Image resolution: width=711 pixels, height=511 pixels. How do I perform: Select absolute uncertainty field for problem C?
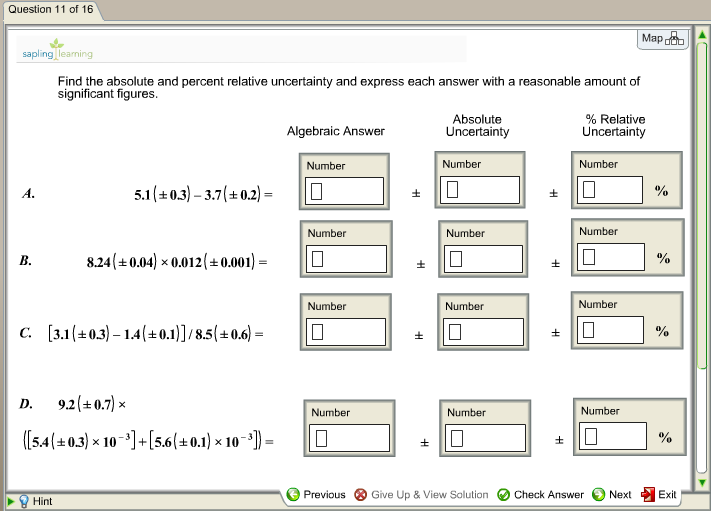482,330
